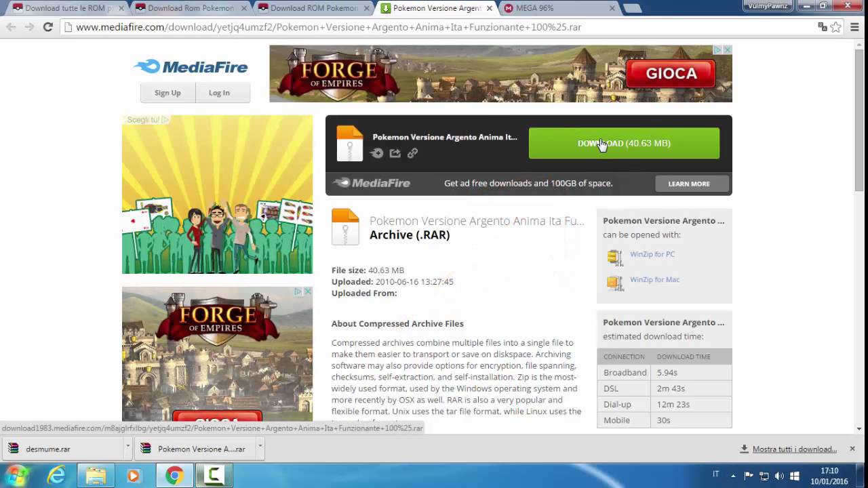Launch Internet Explorer from the taskbar
Screen dimensions: 868x488
(56, 476)
